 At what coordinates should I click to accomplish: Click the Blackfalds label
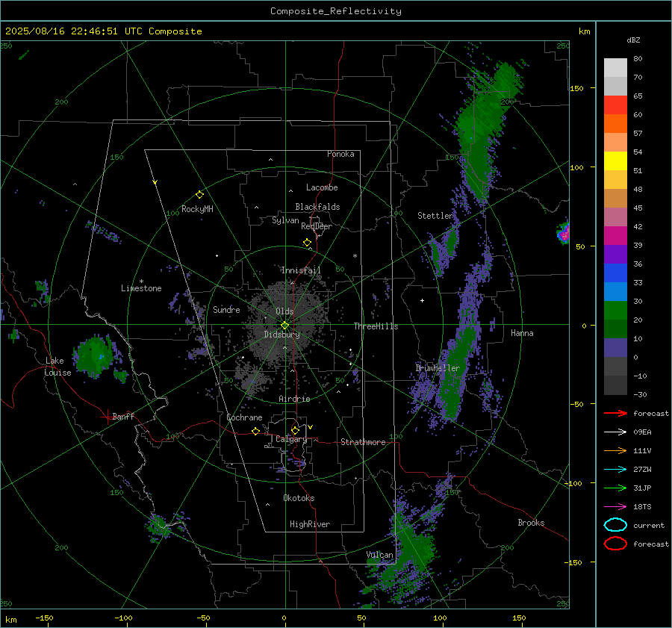click(x=317, y=207)
